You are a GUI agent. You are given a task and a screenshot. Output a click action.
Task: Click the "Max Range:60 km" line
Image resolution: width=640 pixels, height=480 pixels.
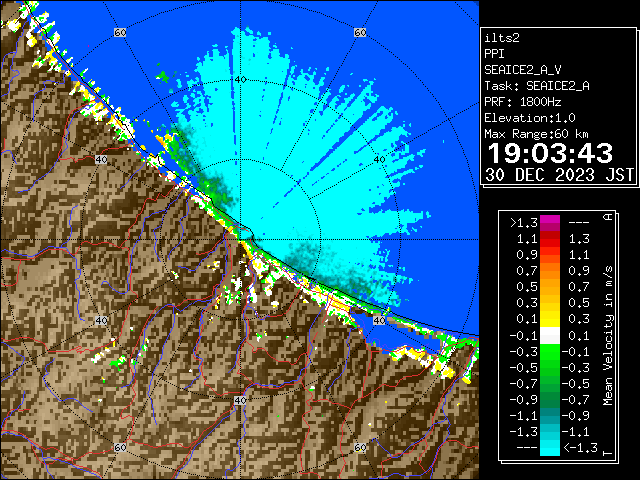coord(536,134)
